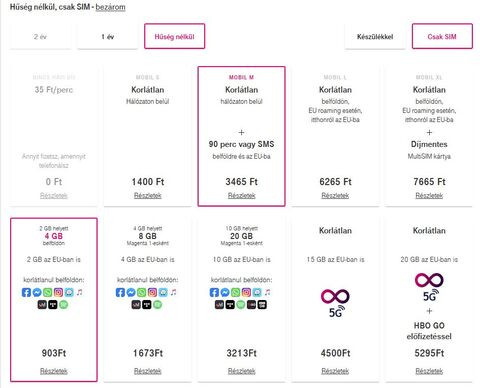The height and width of the screenshot is (388, 480).
Task: Click the Messenger icon in the 4 GB package
Action: (x=37, y=292)
